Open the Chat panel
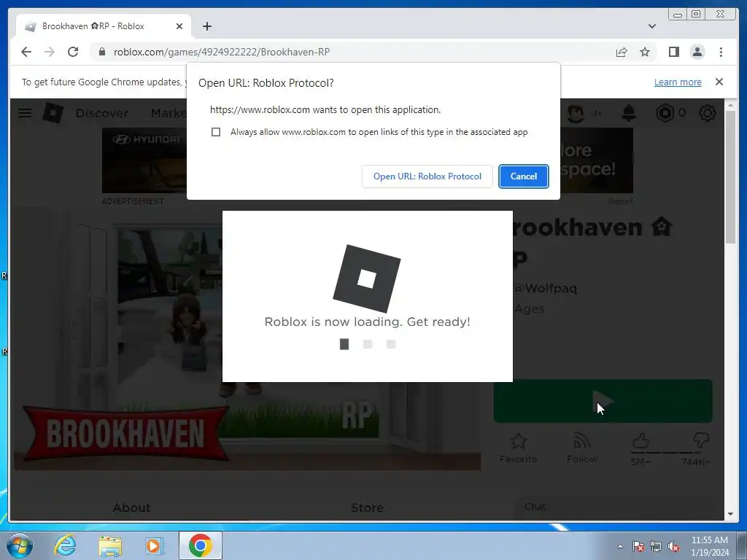Screen dimensions: 747x560 point(535,506)
